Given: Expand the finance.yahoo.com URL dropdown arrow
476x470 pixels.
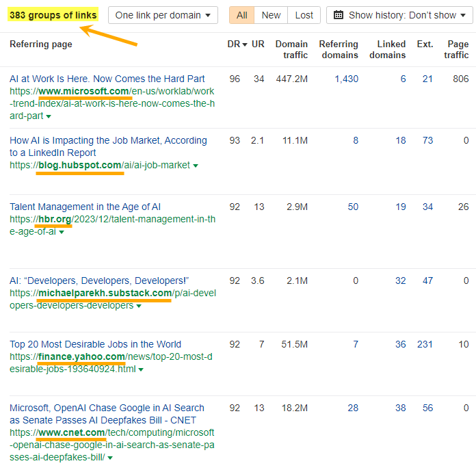Looking at the screenshot, I should [x=141, y=370].
